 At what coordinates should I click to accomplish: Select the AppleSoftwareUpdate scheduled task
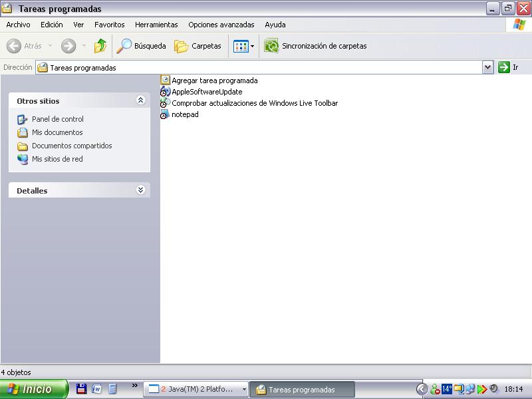pos(206,92)
